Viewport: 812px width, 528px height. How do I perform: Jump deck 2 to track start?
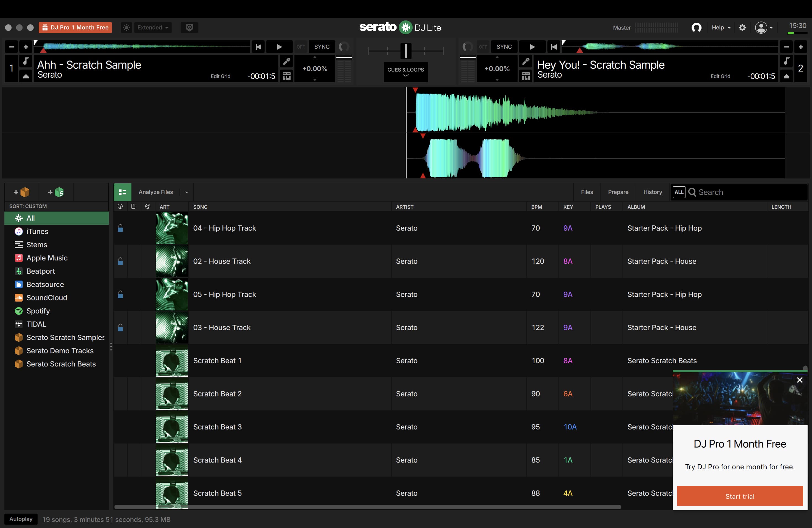(x=554, y=47)
